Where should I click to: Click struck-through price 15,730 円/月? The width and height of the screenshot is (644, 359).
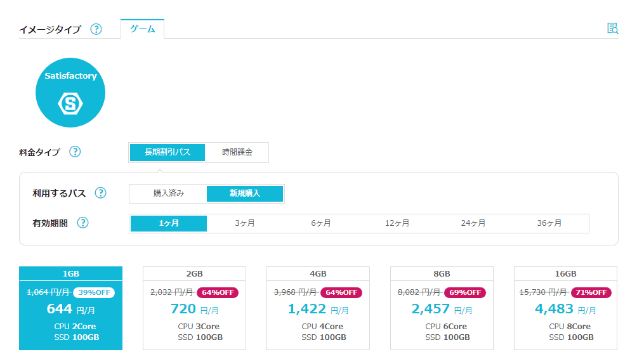coord(544,292)
